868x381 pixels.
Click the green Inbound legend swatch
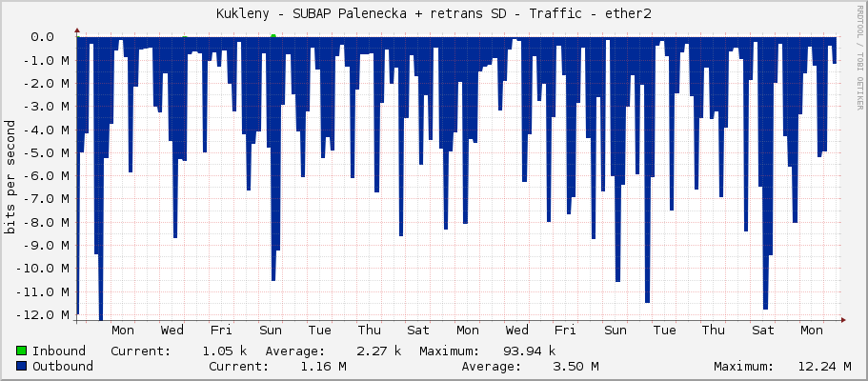point(22,351)
